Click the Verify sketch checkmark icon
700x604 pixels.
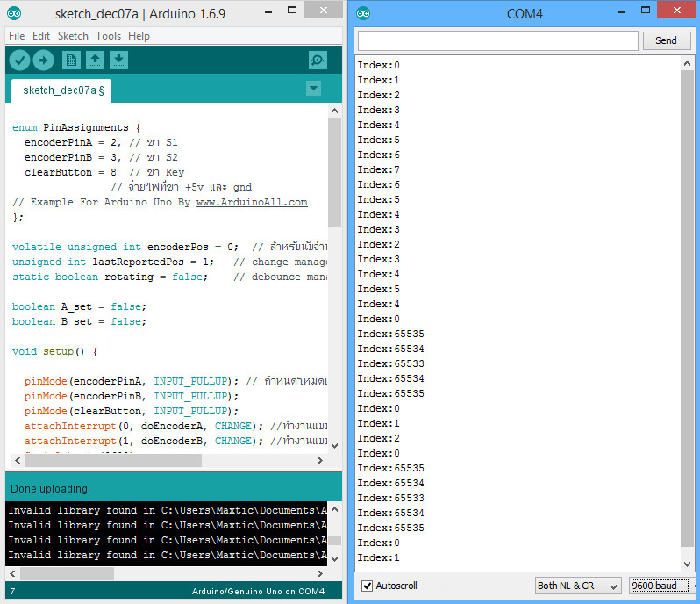19,61
